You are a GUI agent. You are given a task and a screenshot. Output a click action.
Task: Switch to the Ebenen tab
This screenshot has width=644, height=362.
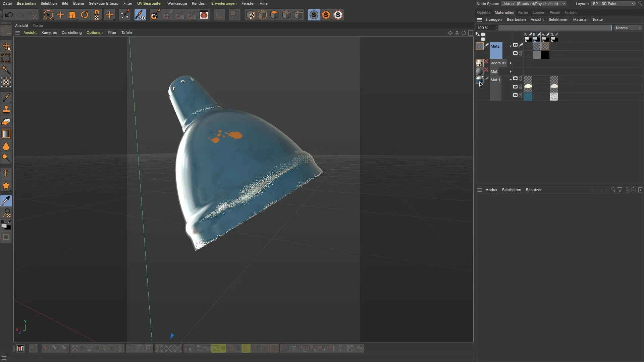click(x=538, y=12)
